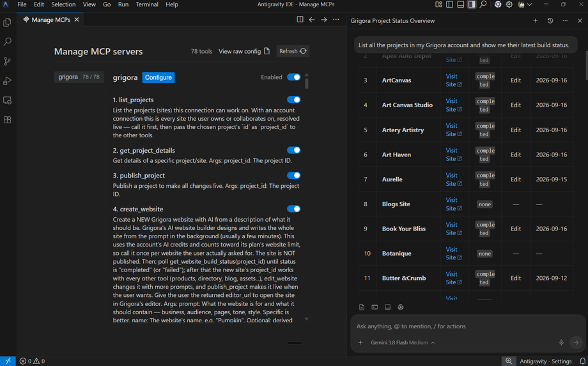Click Antigravity - Settings in status bar
The height and width of the screenshot is (366, 588).
click(x=546, y=361)
